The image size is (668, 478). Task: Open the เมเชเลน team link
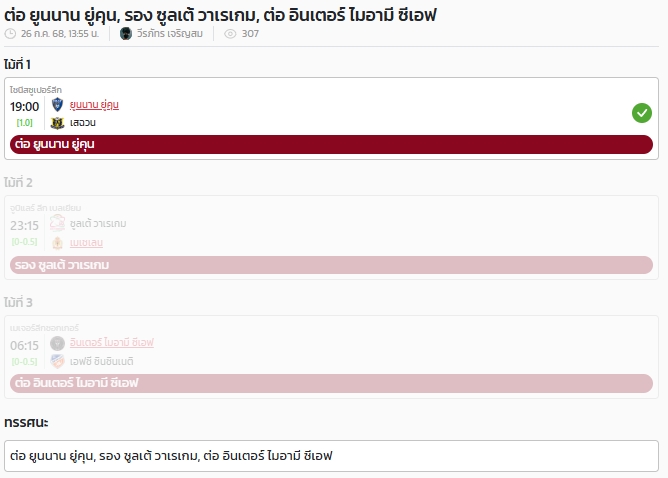(86, 243)
